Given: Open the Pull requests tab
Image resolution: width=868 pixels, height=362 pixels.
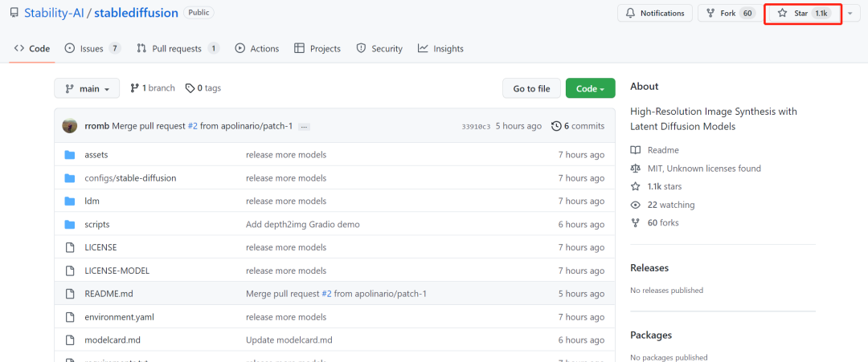Looking at the screenshot, I should click(178, 49).
